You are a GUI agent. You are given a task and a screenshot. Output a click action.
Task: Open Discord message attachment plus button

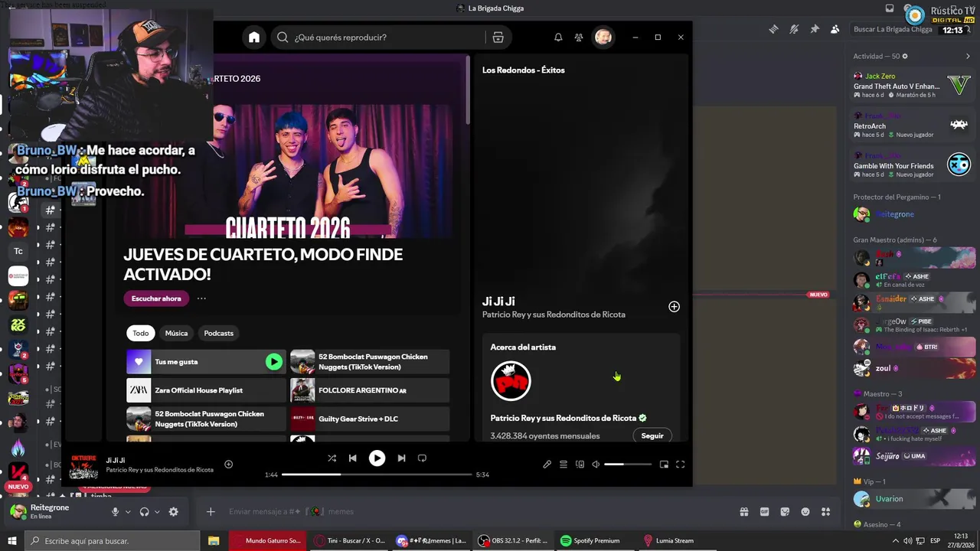[x=211, y=512]
